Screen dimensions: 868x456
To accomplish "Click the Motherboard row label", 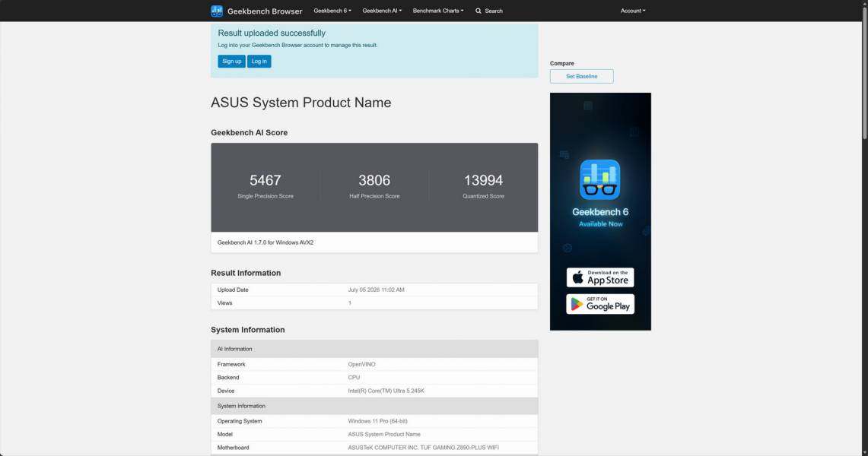I will (233, 448).
